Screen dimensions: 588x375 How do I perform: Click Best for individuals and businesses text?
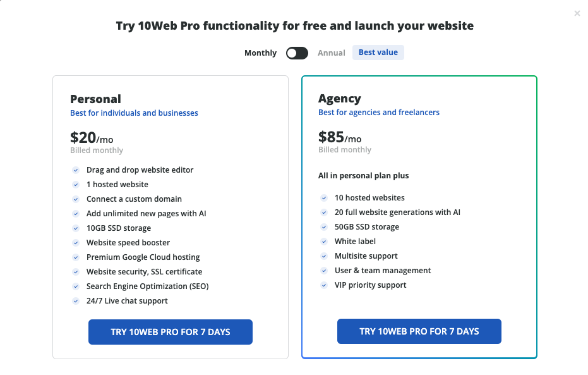[x=134, y=113]
